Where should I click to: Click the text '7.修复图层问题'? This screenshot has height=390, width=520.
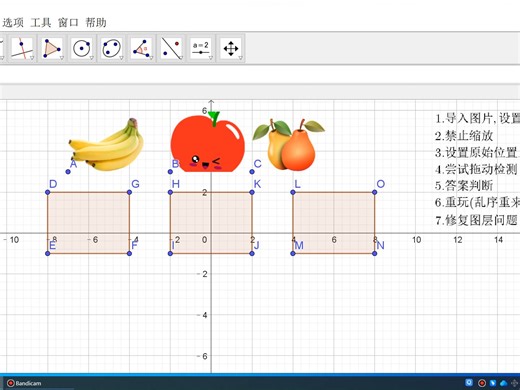tap(476, 220)
